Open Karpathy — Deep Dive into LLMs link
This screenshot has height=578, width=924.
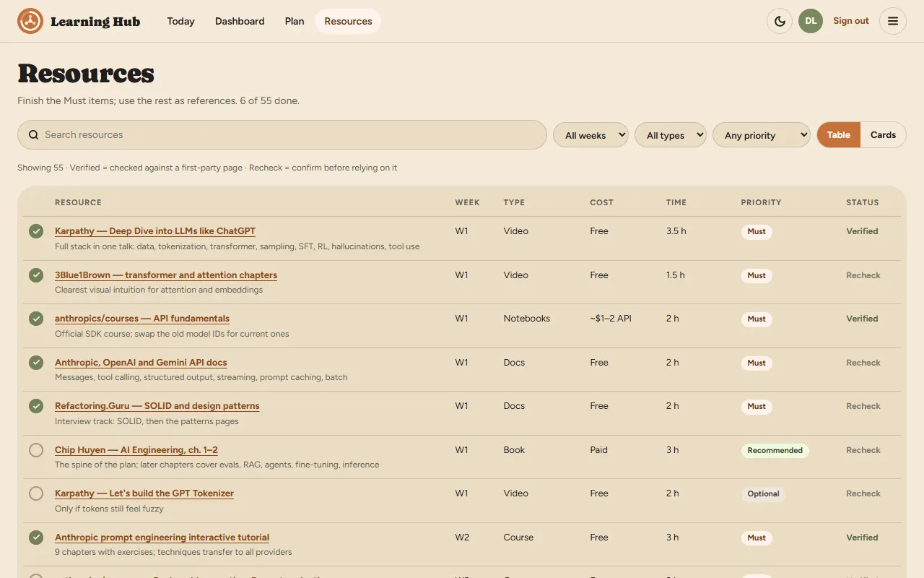155,231
